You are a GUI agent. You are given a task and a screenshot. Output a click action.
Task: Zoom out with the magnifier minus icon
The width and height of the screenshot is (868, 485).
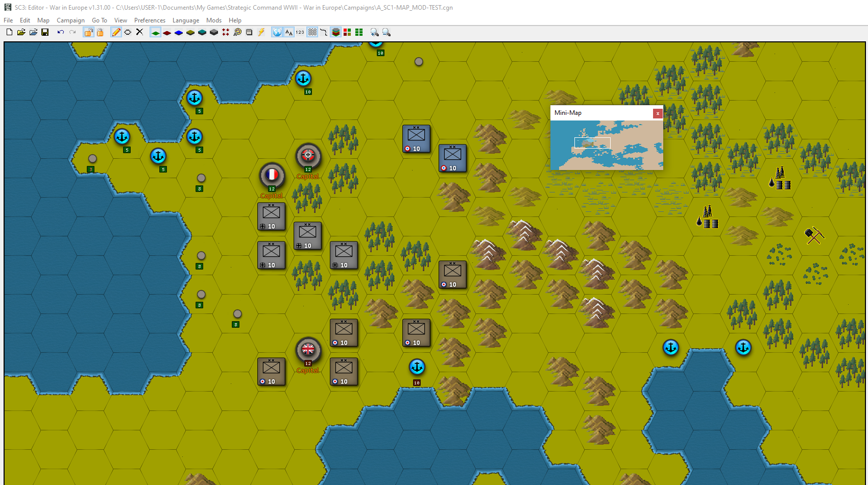pyautogui.click(x=387, y=32)
